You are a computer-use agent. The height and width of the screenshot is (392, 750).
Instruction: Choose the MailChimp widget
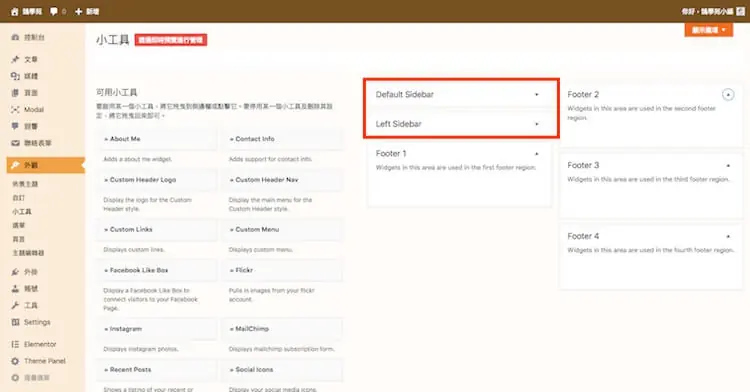click(x=282, y=329)
